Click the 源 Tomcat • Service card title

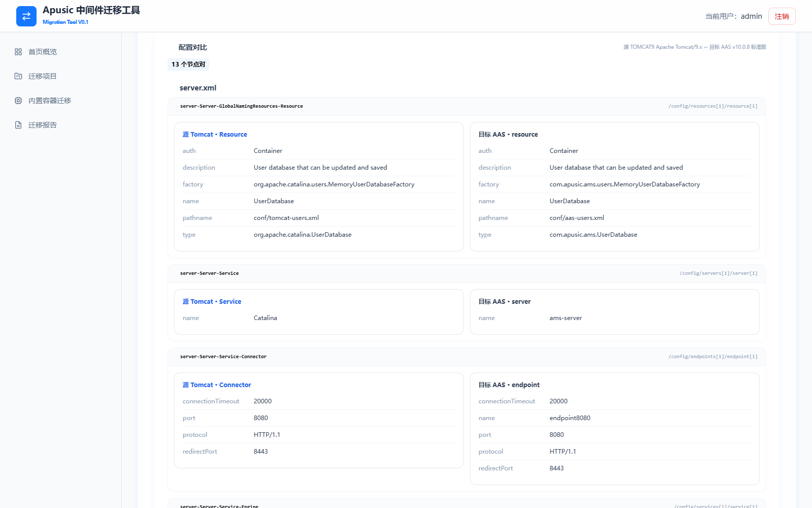(212, 302)
